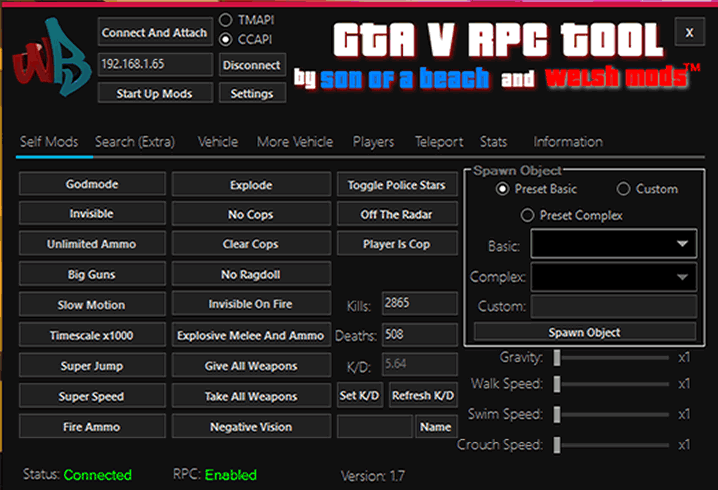Enable Explosive Melee And Ammo
Viewport: 718px width, 490px height.
tap(251, 336)
